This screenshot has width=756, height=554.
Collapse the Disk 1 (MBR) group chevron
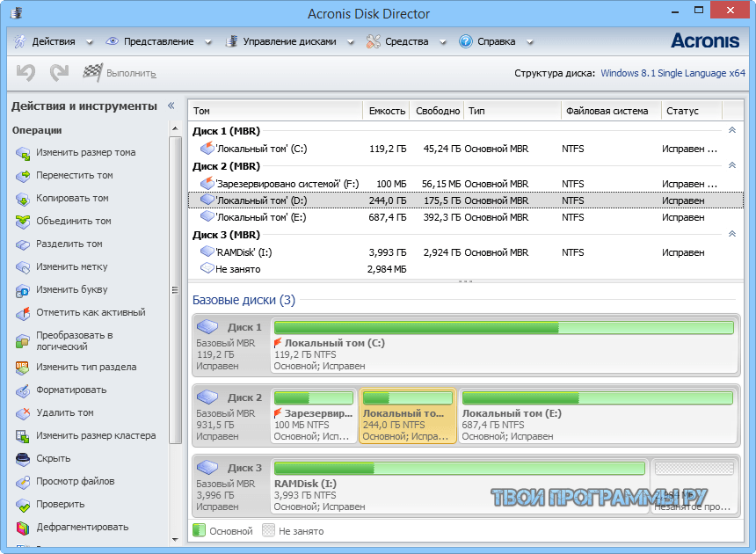[x=732, y=128]
